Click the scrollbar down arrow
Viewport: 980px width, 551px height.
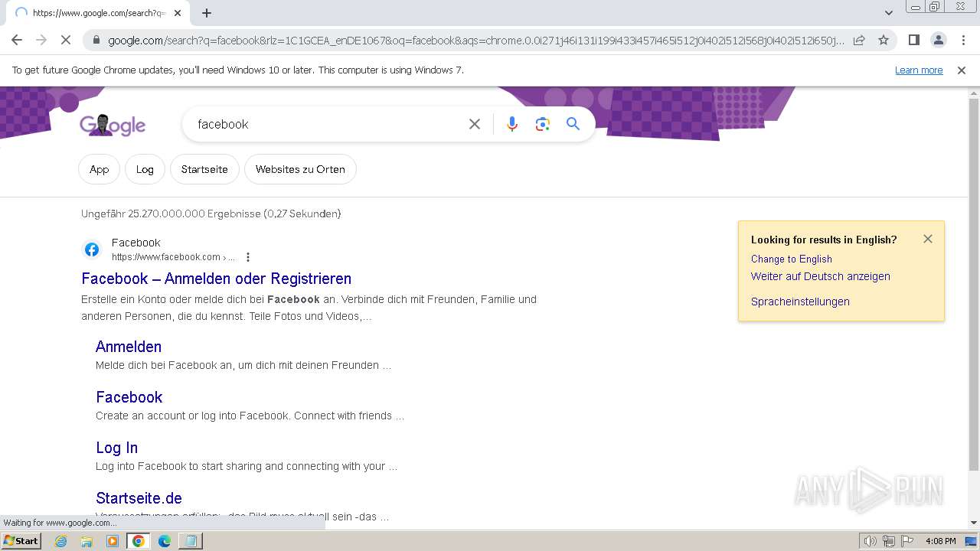click(x=974, y=523)
